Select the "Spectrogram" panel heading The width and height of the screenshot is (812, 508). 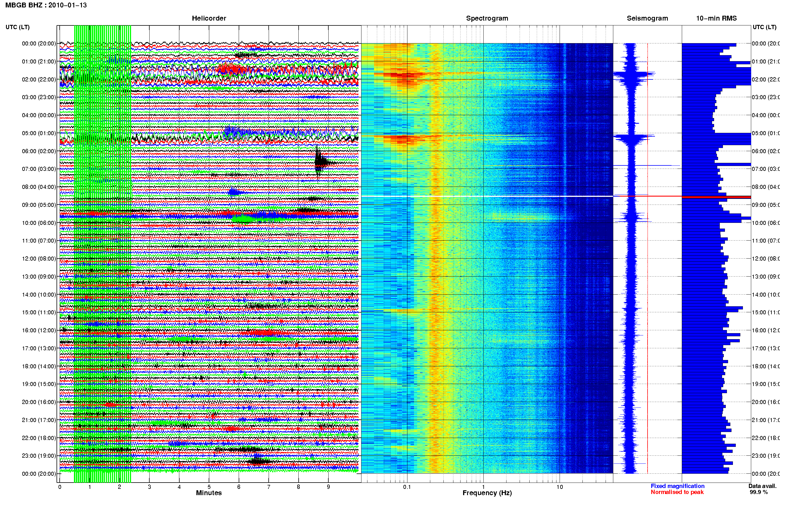[x=487, y=18]
